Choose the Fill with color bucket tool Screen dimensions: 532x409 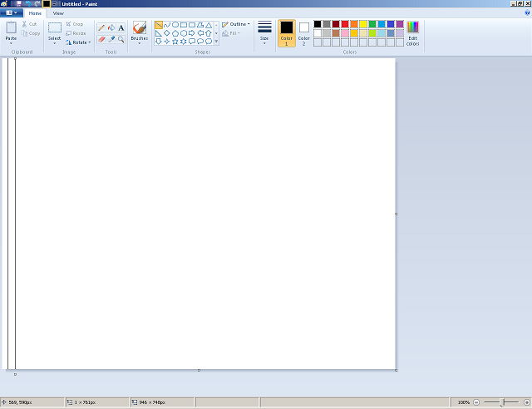[x=111, y=27]
